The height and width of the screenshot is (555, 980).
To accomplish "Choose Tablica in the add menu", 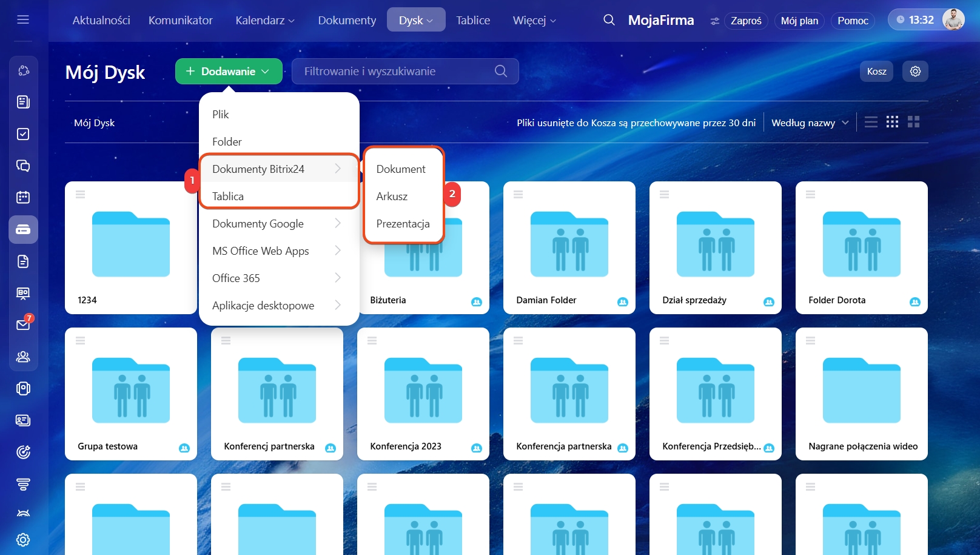I will (x=228, y=196).
